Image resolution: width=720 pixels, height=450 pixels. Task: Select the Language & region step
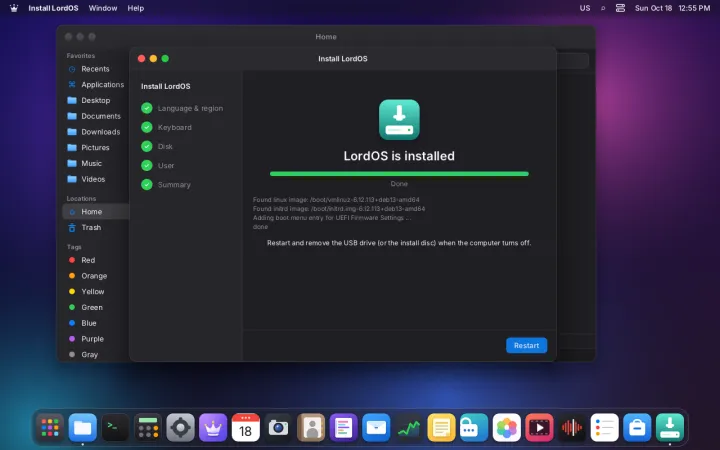(x=182, y=108)
